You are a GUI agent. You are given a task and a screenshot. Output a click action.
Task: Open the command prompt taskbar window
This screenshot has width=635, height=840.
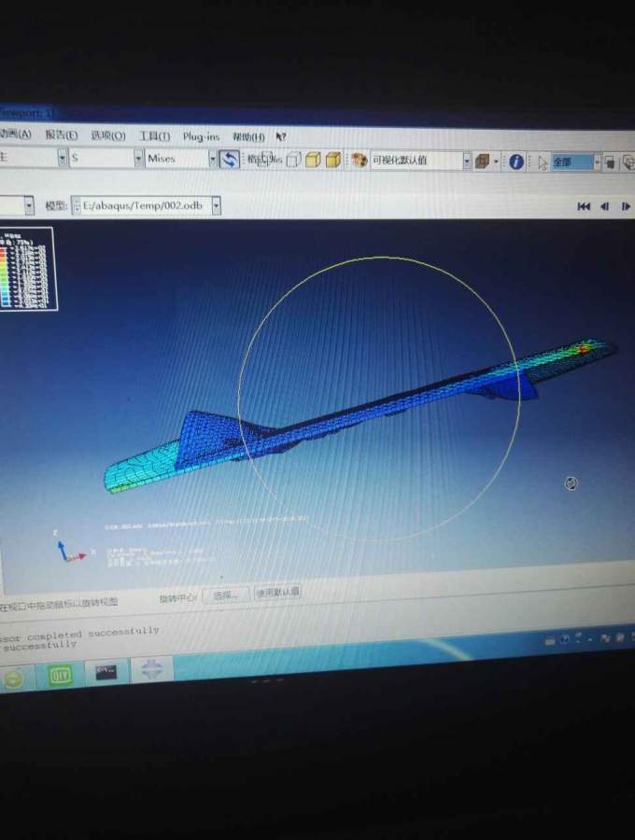(x=106, y=672)
